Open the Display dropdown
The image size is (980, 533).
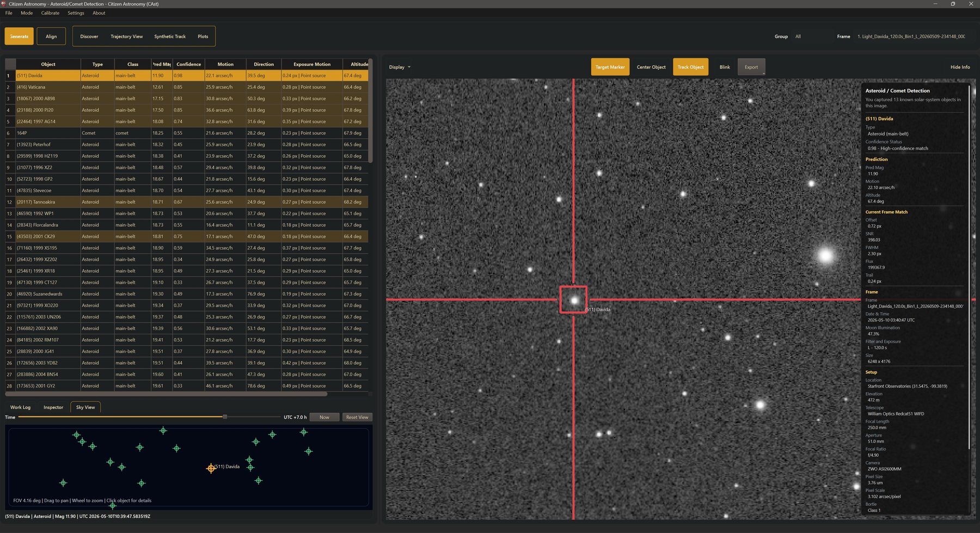pos(400,67)
